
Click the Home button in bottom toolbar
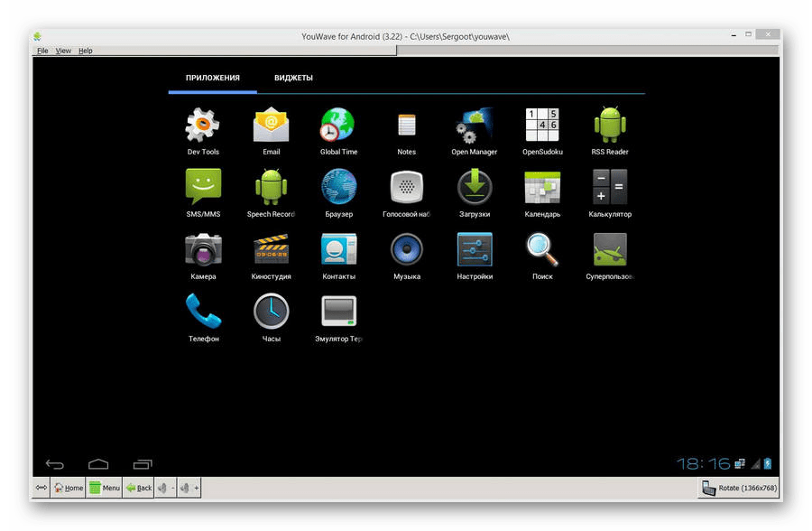tap(68, 488)
